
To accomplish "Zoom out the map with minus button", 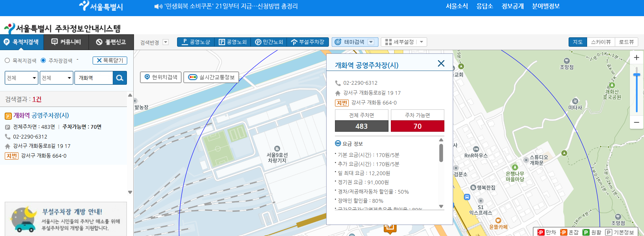I will coord(636,122).
